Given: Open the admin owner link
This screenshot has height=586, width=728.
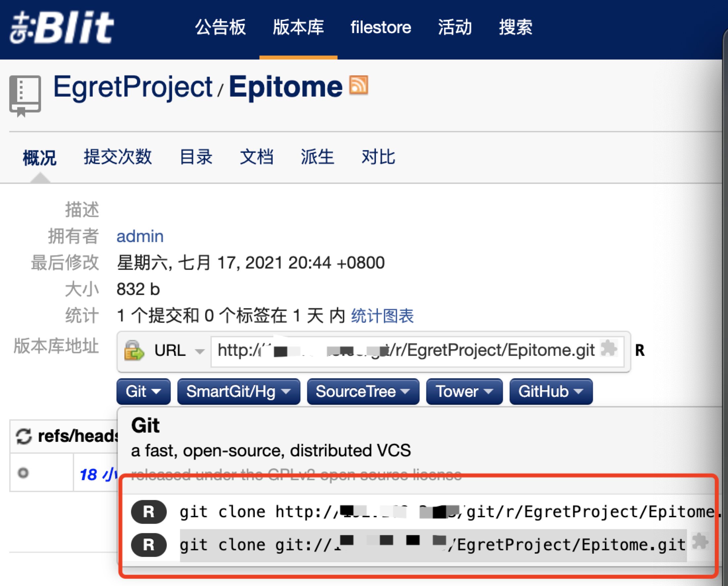Looking at the screenshot, I should (x=140, y=236).
